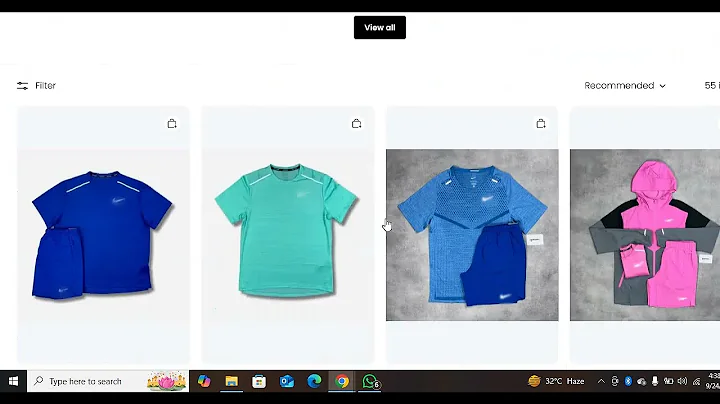Add the mint green t-shirt to cart
The height and width of the screenshot is (404, 720).
356,123
